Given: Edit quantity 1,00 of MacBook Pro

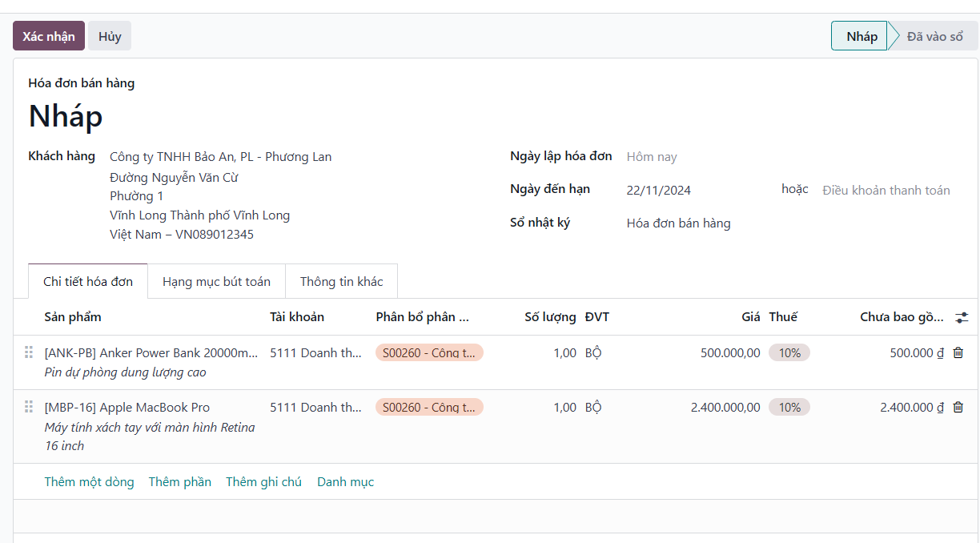Looking at the screenshot, I should (x=564, y=407).
